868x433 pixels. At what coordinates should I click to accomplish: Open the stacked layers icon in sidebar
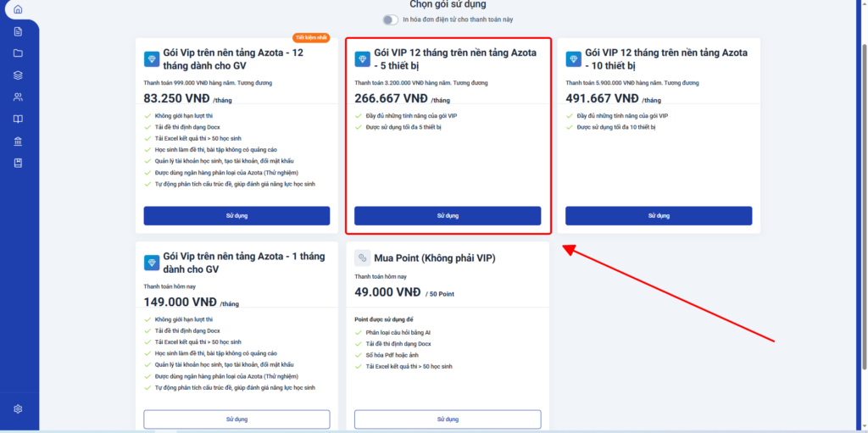pyautogui.click(x=19, y=75)
